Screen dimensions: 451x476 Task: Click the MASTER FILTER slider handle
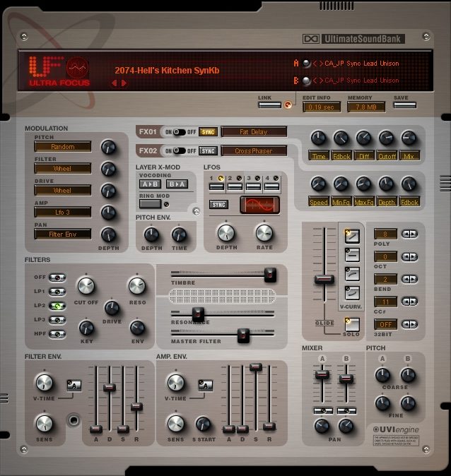point(243,335)
